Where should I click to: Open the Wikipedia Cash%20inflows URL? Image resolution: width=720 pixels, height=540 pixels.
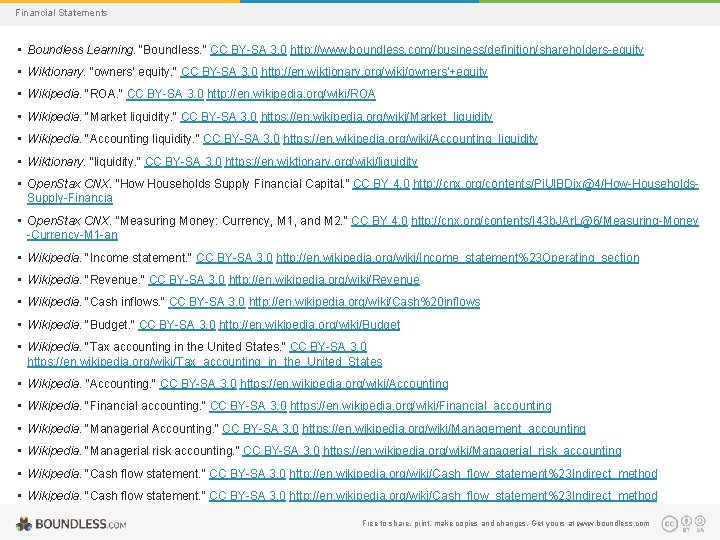click(364, 302)
